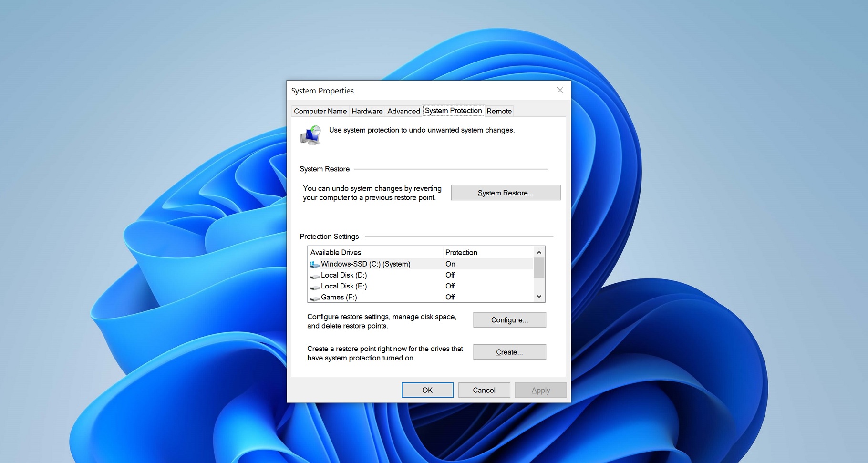
Task: Switch to the Advanced tab
Action: click(x=403, y=111)
